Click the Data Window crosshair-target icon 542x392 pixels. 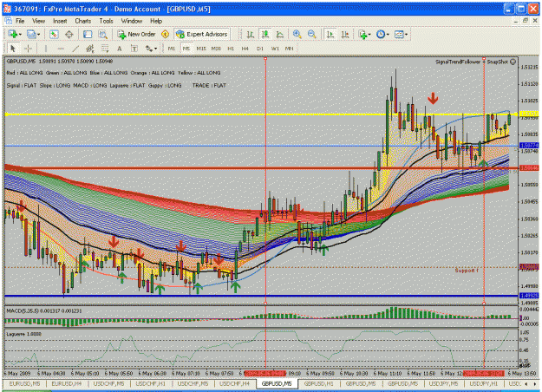pos(69,34)
